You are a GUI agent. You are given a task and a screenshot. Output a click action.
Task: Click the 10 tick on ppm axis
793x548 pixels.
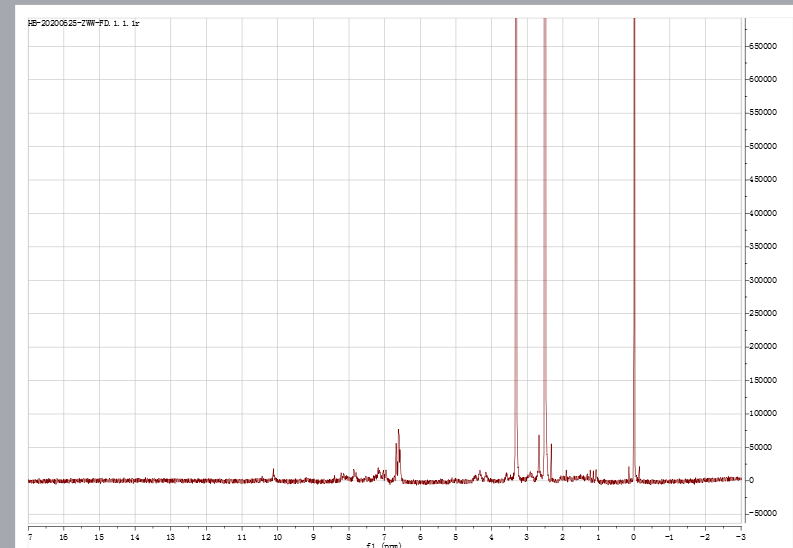(277, 536)
